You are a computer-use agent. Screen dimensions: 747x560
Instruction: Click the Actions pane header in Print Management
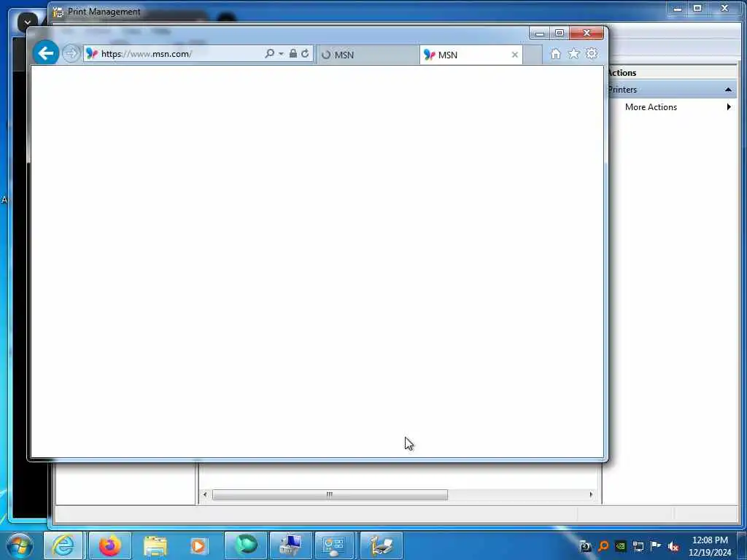pos(672,73)
